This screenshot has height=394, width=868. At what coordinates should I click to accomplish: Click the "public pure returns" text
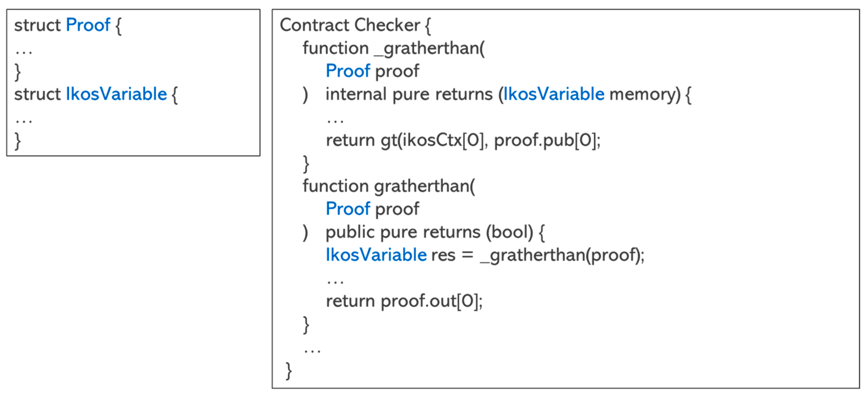403,232
